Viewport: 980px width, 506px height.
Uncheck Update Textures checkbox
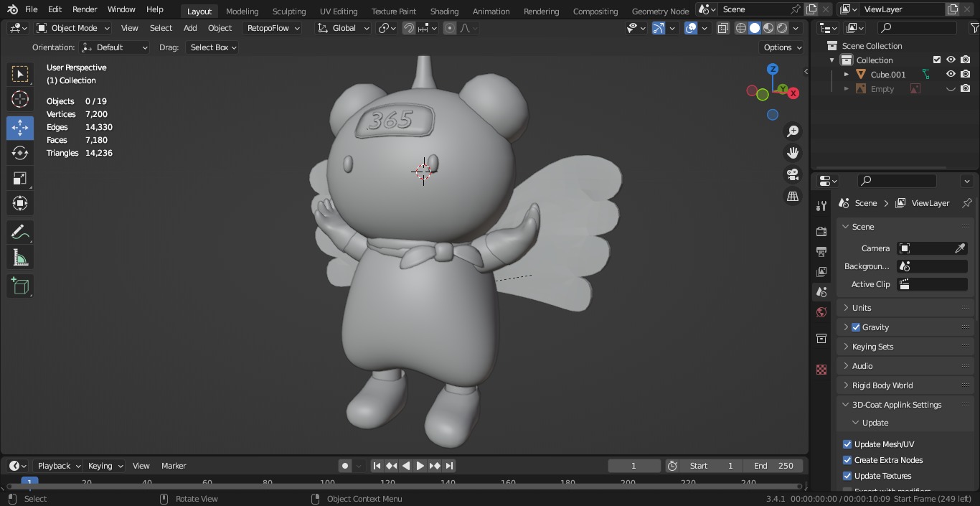click(847, 476)
